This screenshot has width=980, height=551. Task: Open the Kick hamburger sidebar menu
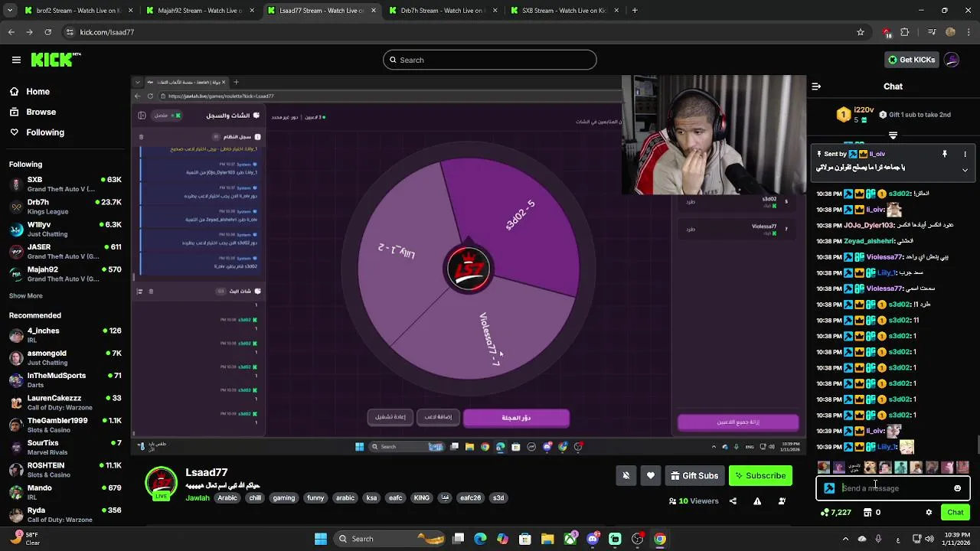[16, 60]
